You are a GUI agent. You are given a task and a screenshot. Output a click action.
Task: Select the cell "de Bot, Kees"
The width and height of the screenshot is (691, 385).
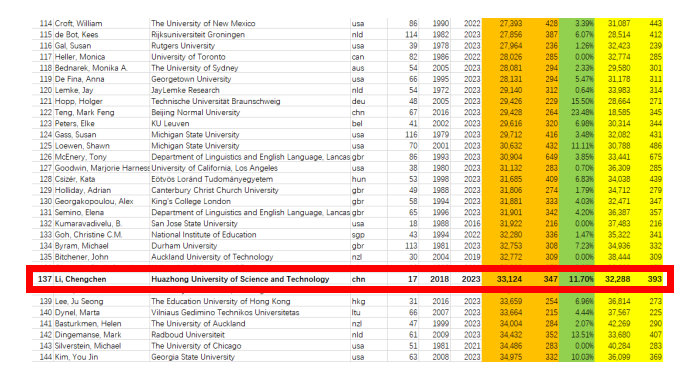pos(77,34)
